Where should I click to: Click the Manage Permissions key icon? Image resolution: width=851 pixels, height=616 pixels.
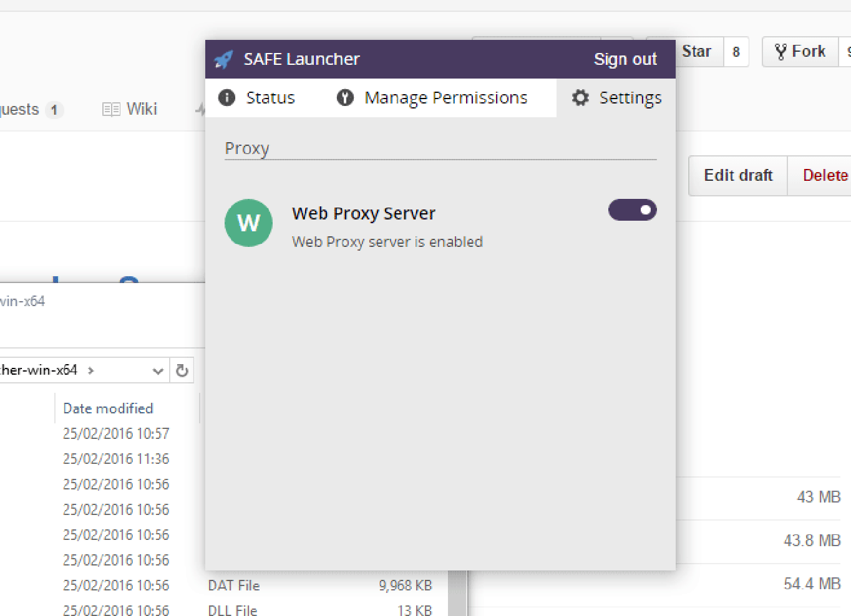pos(345,97)
